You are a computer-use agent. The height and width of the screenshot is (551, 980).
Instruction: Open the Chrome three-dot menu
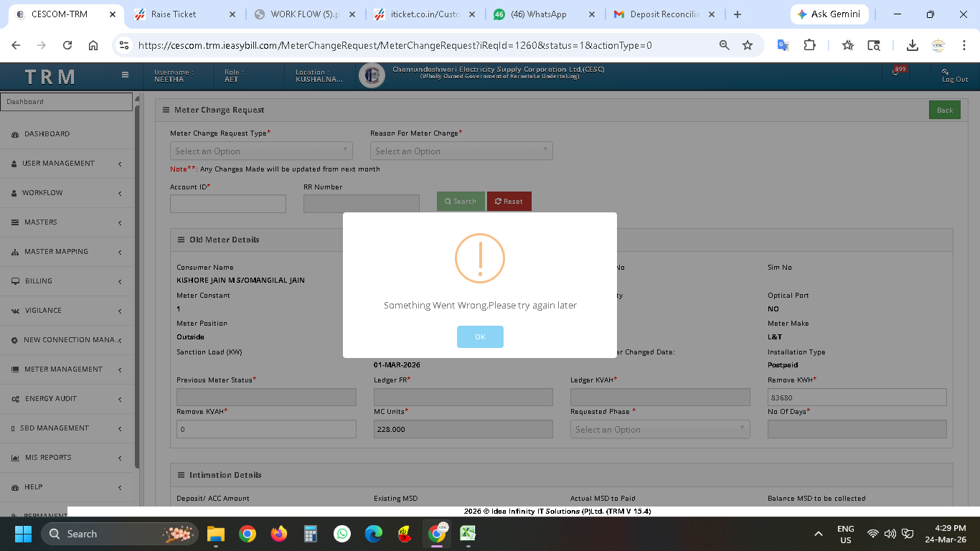[964, 45]
